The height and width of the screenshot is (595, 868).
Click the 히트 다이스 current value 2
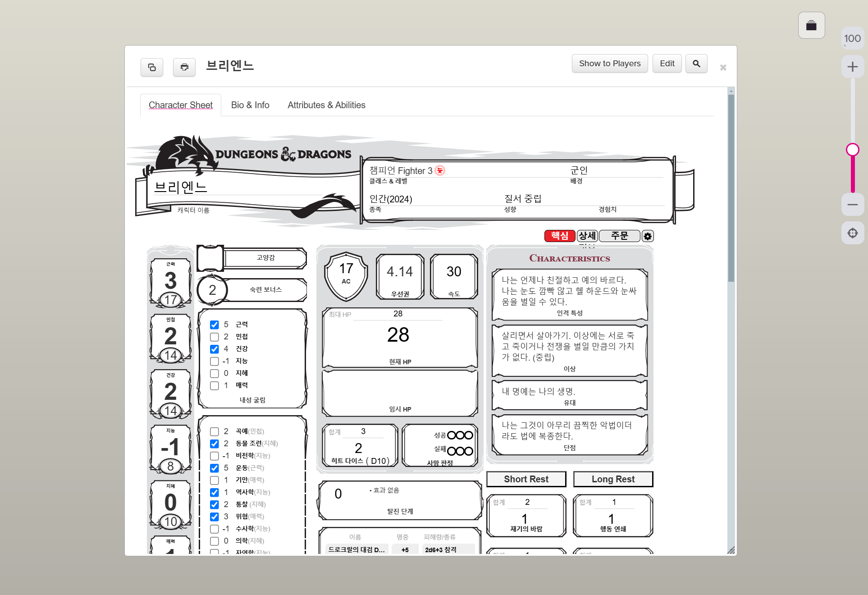(x=358, y=449)
